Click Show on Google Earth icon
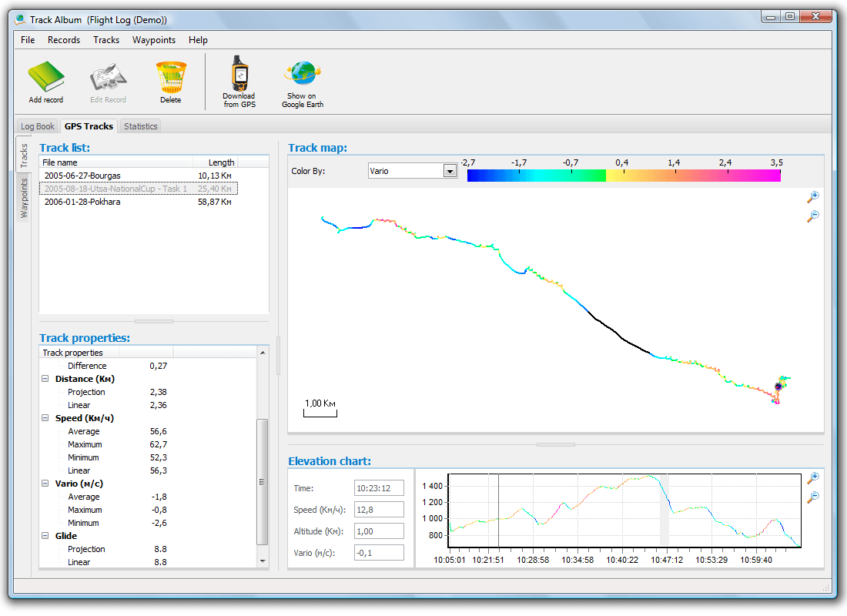 coord(303,73)
